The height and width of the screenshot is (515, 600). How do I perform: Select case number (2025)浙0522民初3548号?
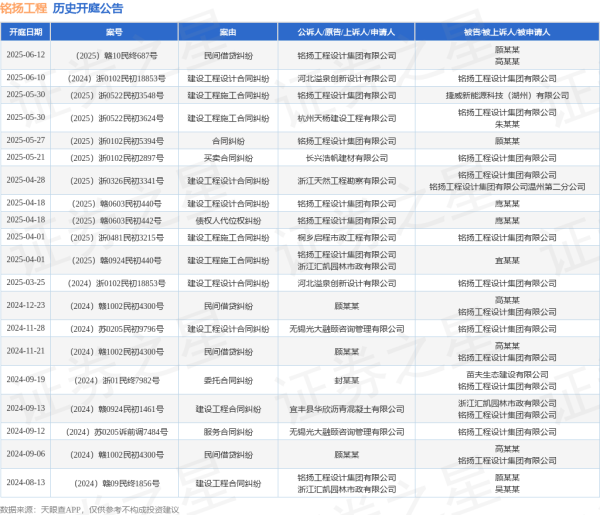pos(117,96)
